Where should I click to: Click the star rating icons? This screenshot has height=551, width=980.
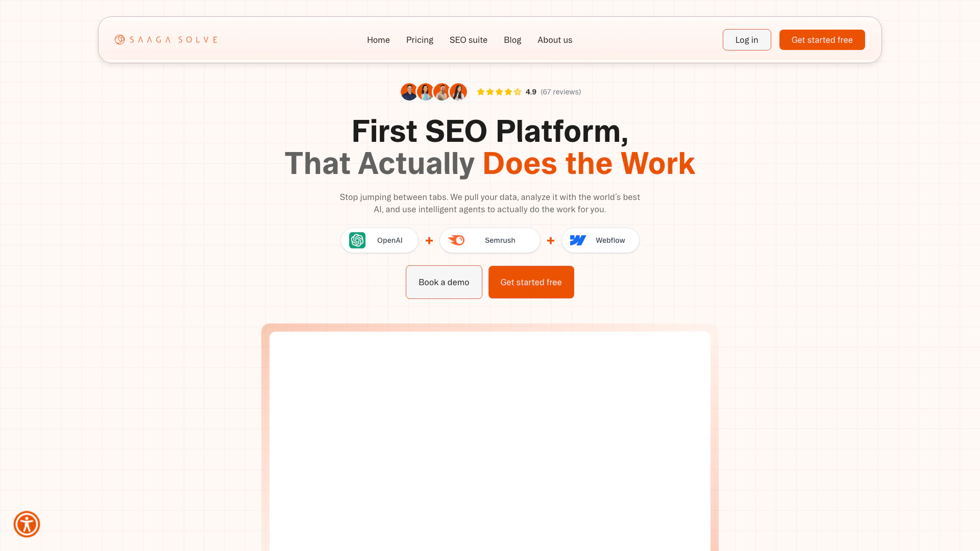(499, 92)
